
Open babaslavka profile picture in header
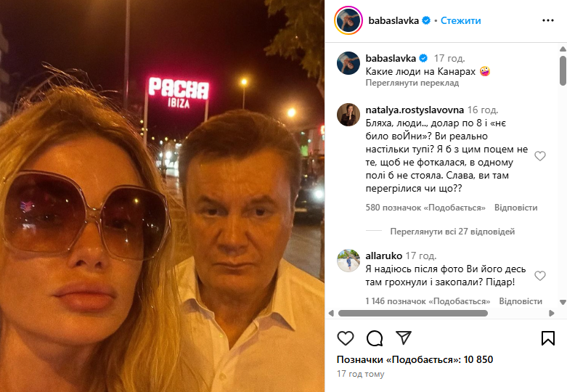pyautogui.click(x=348, y=20)
